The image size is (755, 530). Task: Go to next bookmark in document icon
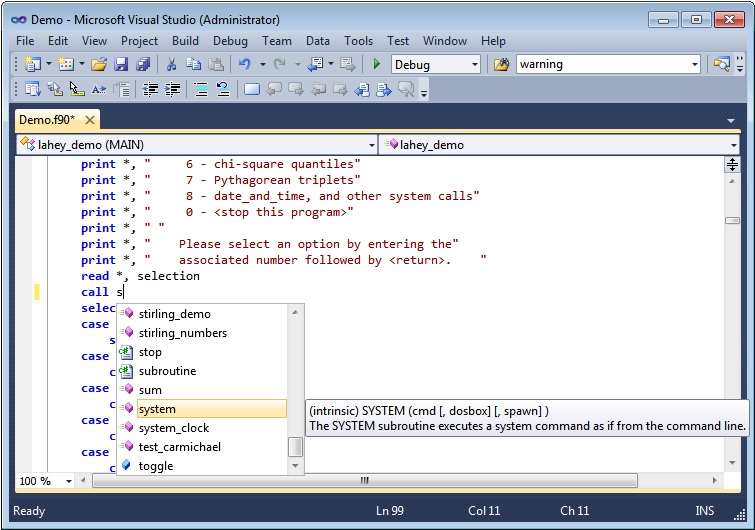point(384,90)
